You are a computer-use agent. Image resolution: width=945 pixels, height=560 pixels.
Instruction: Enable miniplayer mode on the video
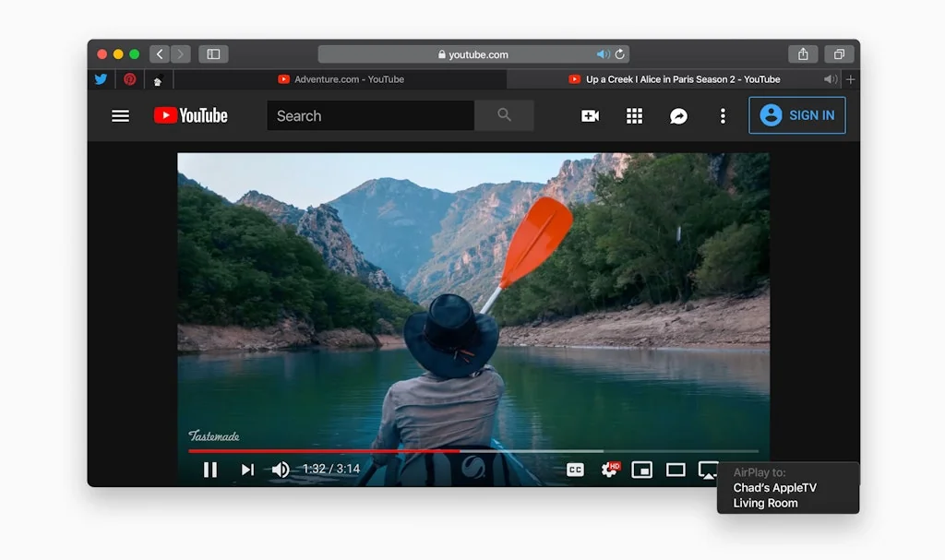click(x=641, y=470)
